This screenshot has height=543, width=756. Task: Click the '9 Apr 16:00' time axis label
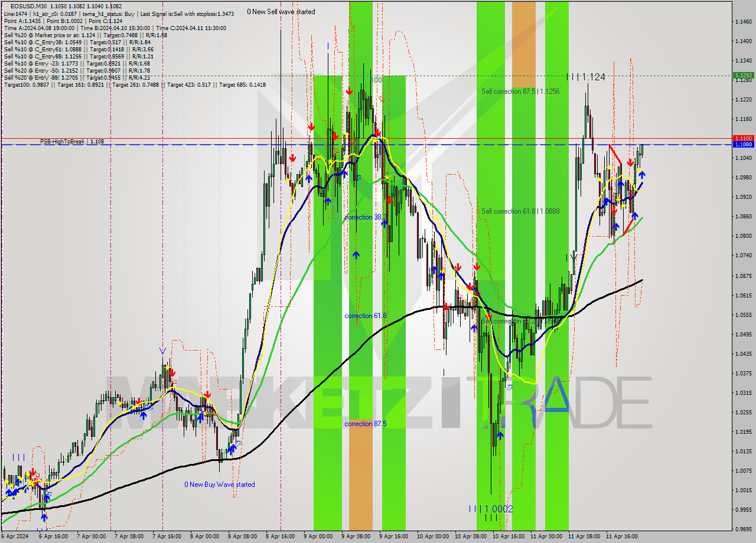(393, 537)
